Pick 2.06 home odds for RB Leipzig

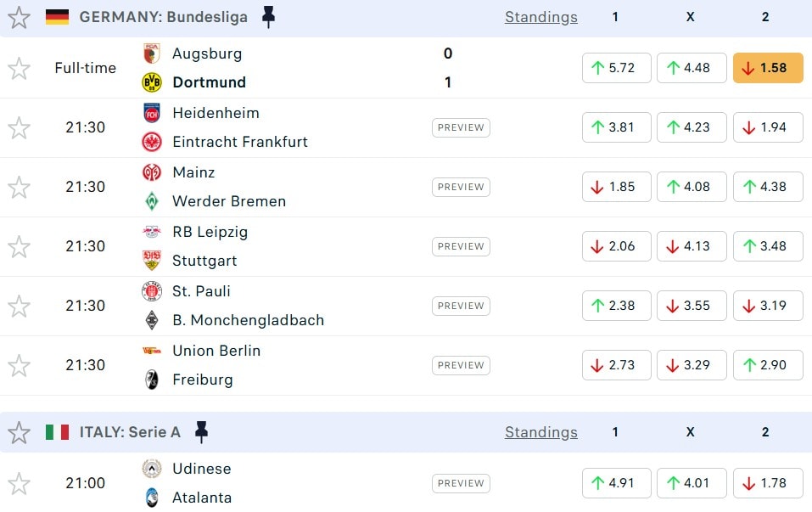pos(616,246)
